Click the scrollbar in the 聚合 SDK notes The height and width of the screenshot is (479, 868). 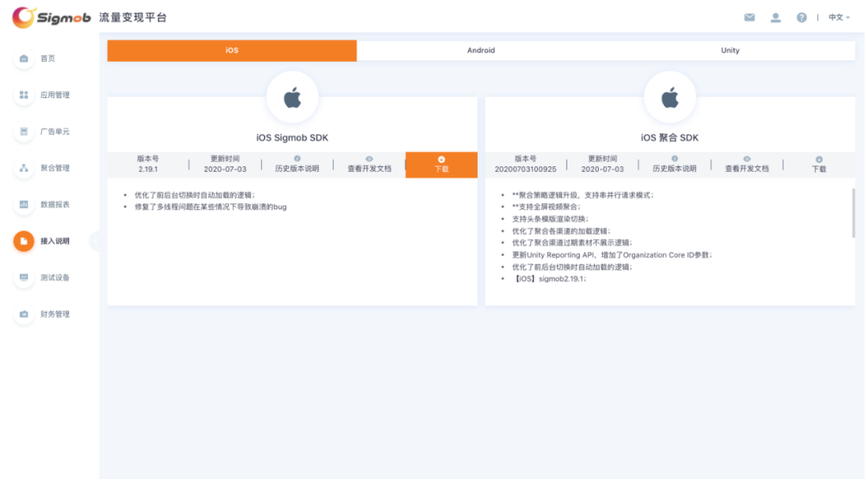(x=853, y=213)
